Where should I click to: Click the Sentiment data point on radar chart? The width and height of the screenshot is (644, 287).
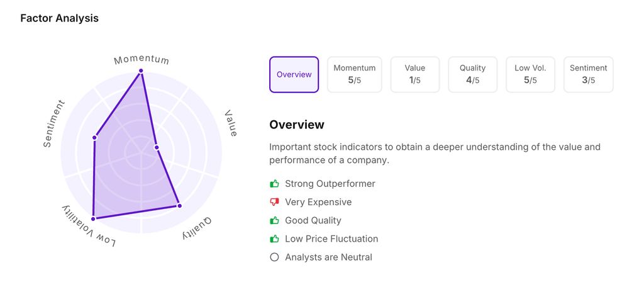click(95, 137)
